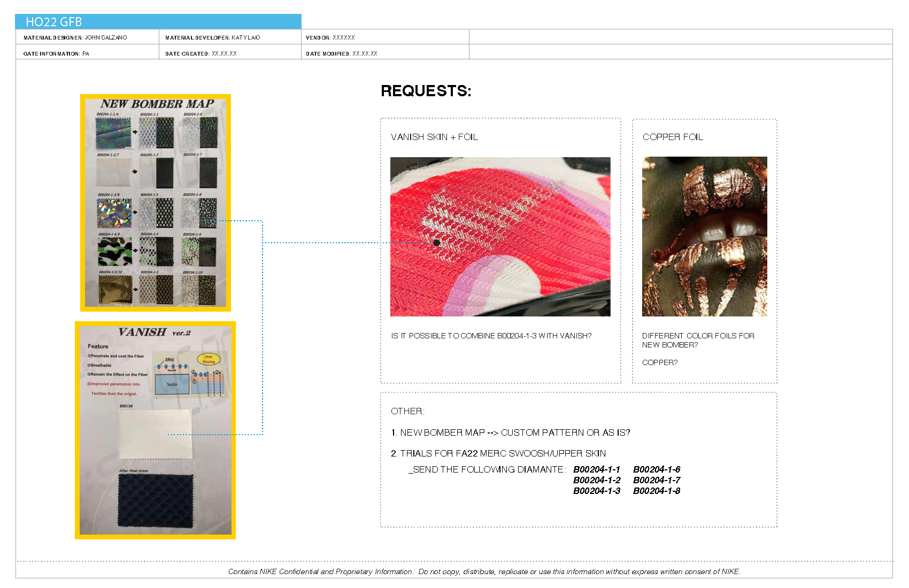Select white swatch B00204-1-2/7 on bomber map
Image resolution: width=909 pixels, height=588 pixels.
coord(113,173)
